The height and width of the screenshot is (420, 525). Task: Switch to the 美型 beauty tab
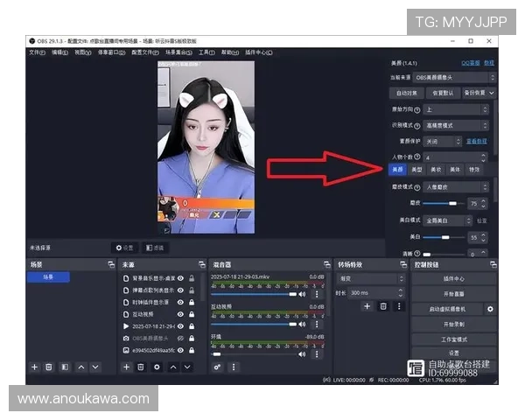pos(416,170)
